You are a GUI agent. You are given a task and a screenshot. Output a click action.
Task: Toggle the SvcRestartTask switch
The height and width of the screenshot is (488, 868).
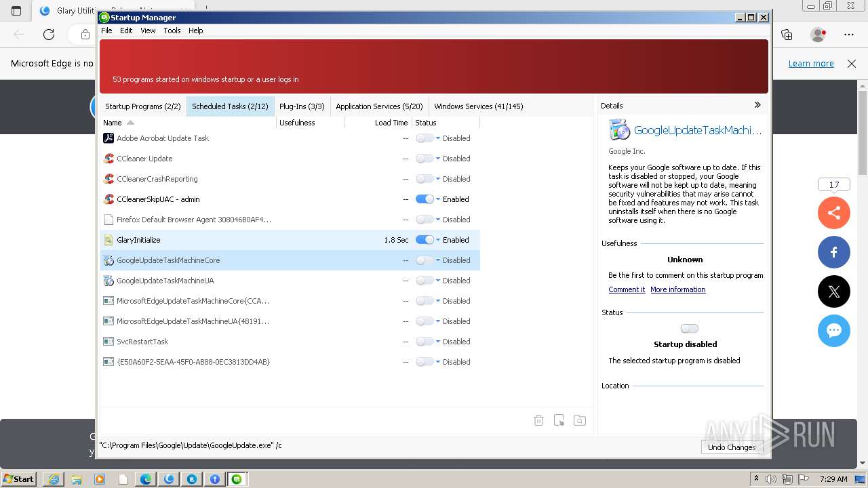tap(425, 342)
